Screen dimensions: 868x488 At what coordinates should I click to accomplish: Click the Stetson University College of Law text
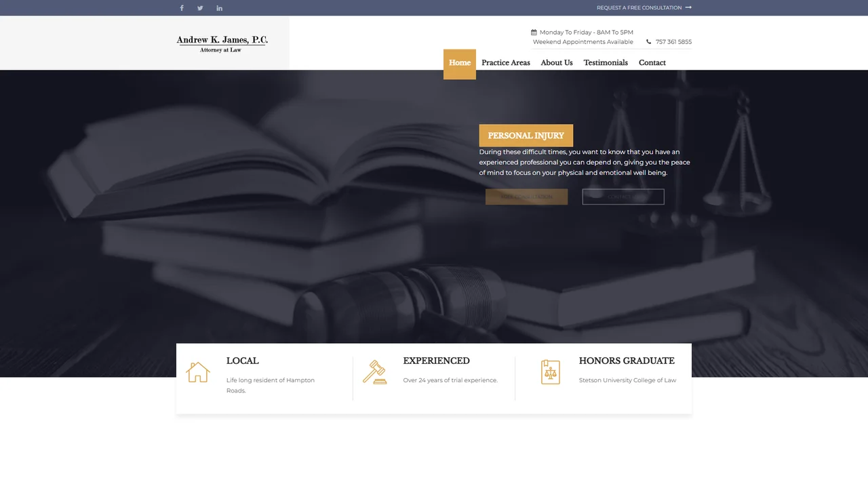(x=627, y=380)
